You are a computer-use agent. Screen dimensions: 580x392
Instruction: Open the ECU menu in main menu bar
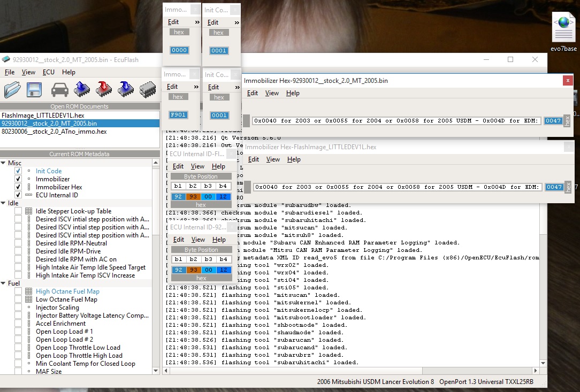click(x=49, y=72)
